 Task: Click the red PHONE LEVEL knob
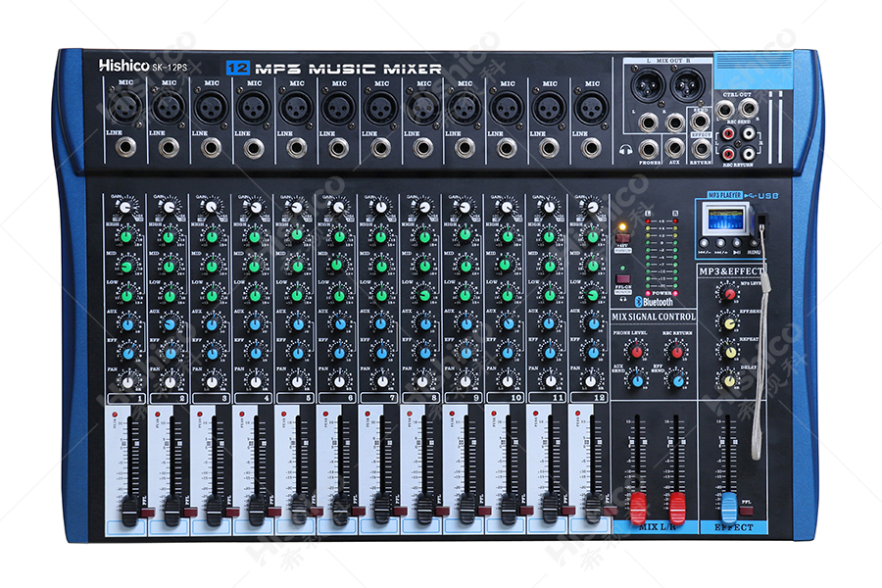click(636, 351)
